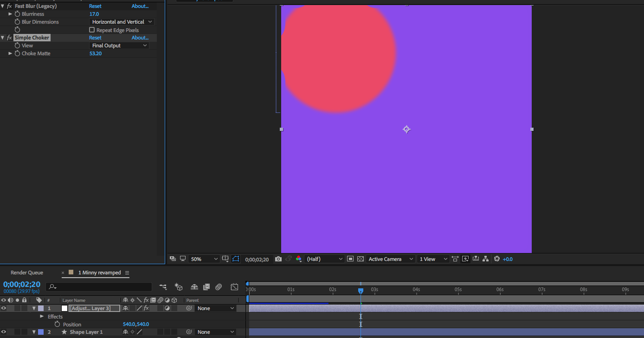
Task: Click the Region of Interest icon
Action: tap(350, 259)
